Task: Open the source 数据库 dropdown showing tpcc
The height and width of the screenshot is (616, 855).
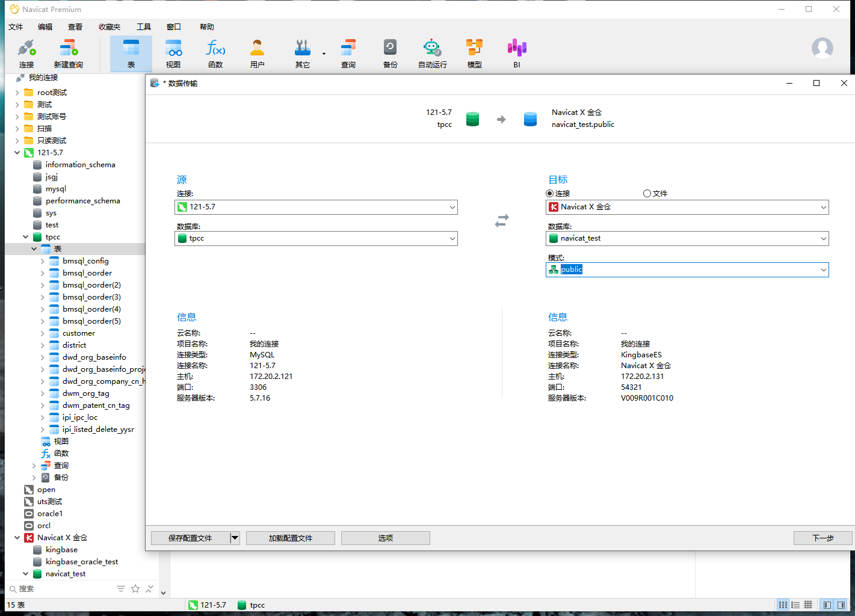Action: pyautogui.click(x=316, y=238)
